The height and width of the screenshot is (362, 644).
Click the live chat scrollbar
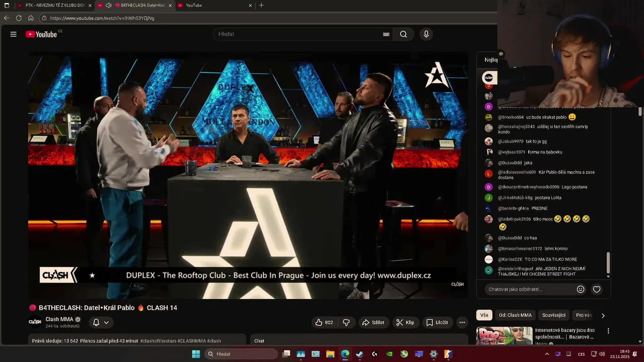point(608,262)
